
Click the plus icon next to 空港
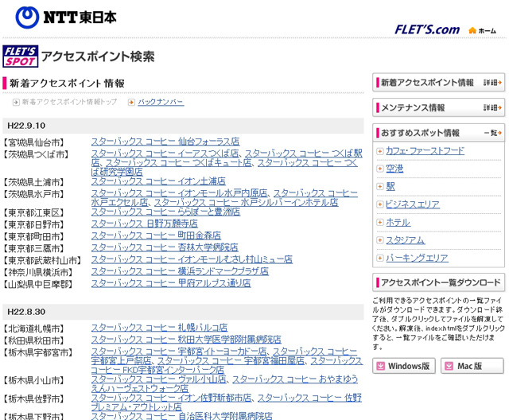(x=380, y=169)
